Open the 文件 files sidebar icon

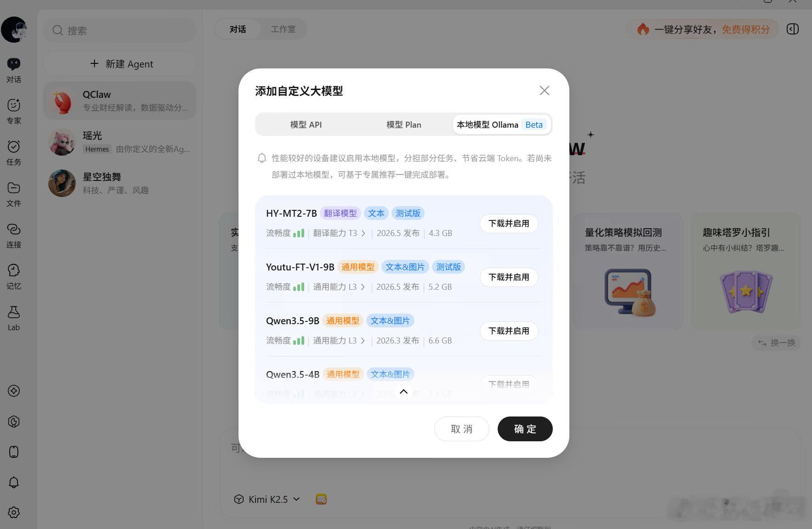coord(14,194)
